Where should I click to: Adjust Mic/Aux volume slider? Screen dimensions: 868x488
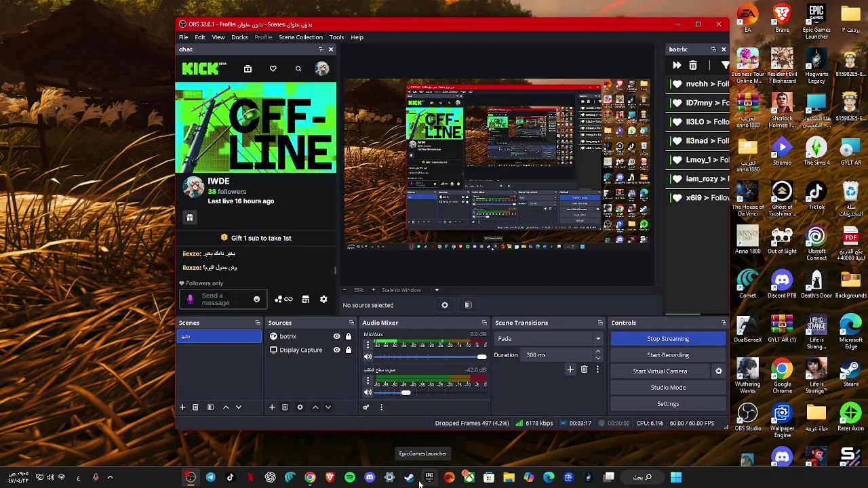point(430,357)
